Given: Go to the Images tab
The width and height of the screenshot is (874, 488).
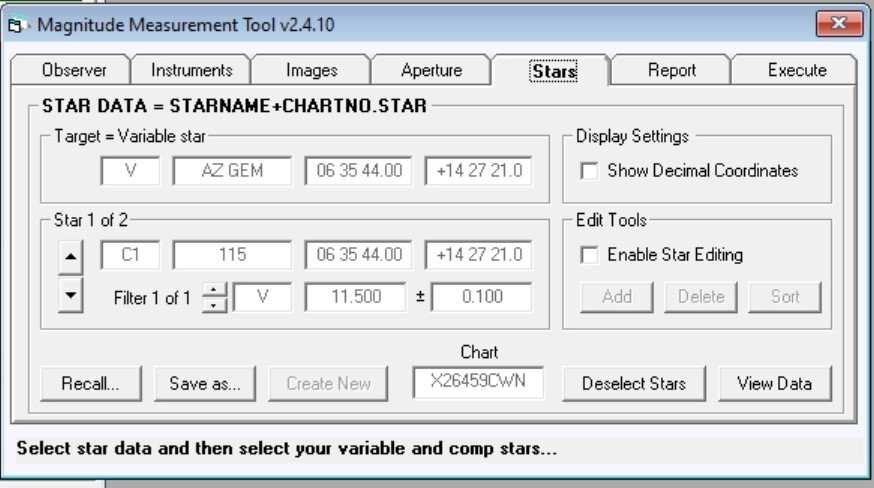Looking at the screenshot, I should [x=311, y=70].
